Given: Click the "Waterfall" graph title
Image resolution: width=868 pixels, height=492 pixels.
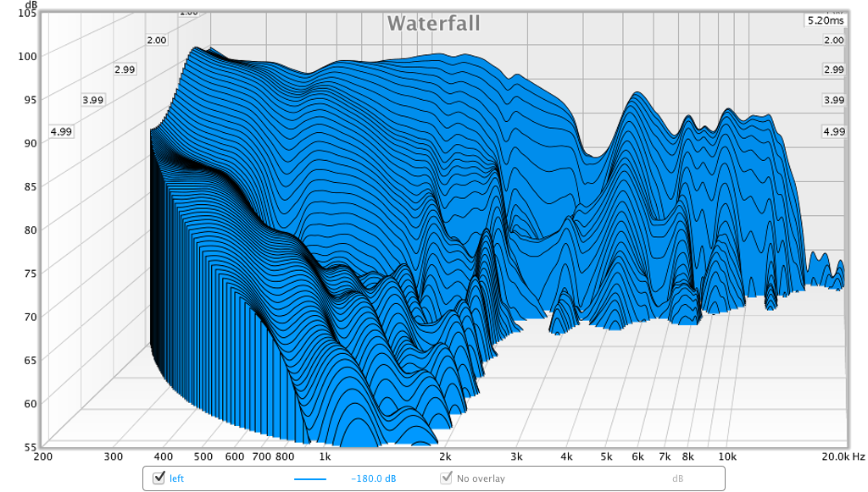Looking at the screenshot, I should (x=433, y=23).
